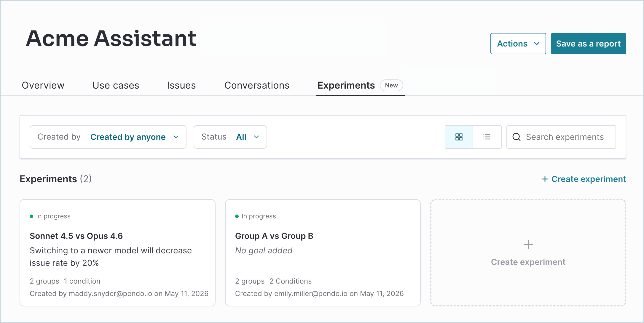Image resolution: width=644 pixels, height=323 pixels.
Task: Go to Use cases tab
Action: pyautogui.click(x=116, y=85)
